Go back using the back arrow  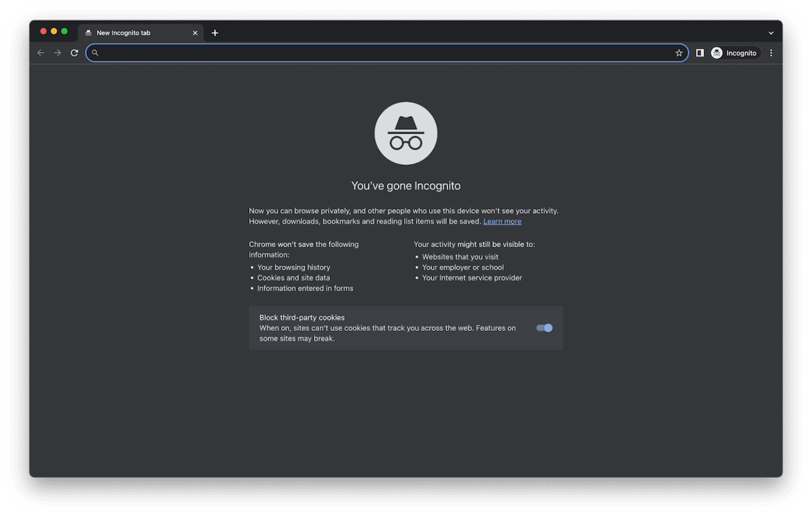(41, 53)
